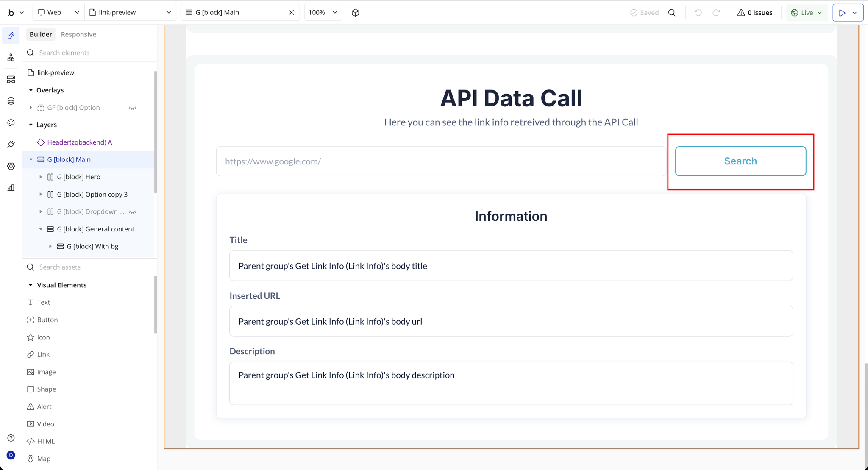Toggle visibility of G [block] Dropdown layer
The height and width of the screenshot is (470, 868).
(x=132, y=212)
